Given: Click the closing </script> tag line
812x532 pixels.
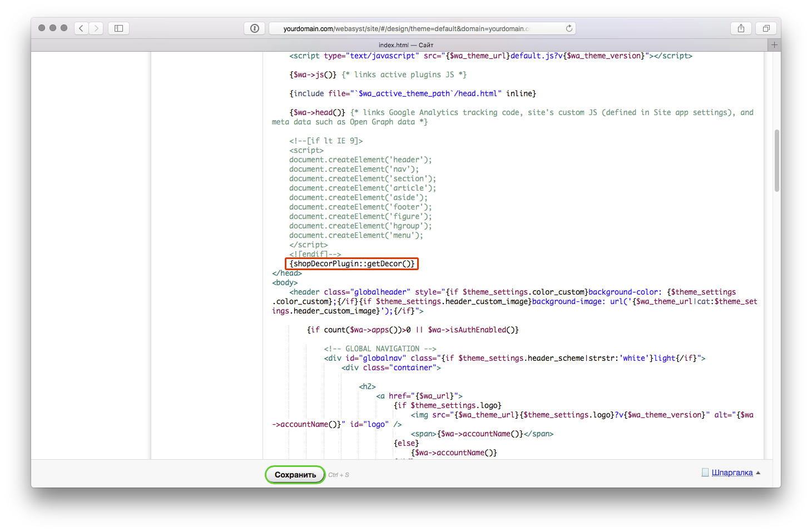Looking at the screenshot, I should pos(309,245).
